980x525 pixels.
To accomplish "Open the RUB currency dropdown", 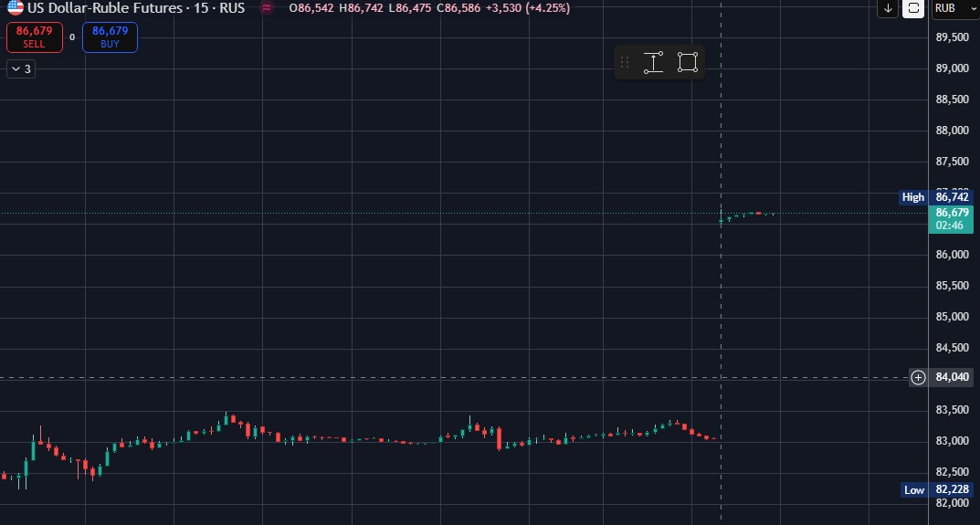I will pyautogui.click(x=952, y=8).
